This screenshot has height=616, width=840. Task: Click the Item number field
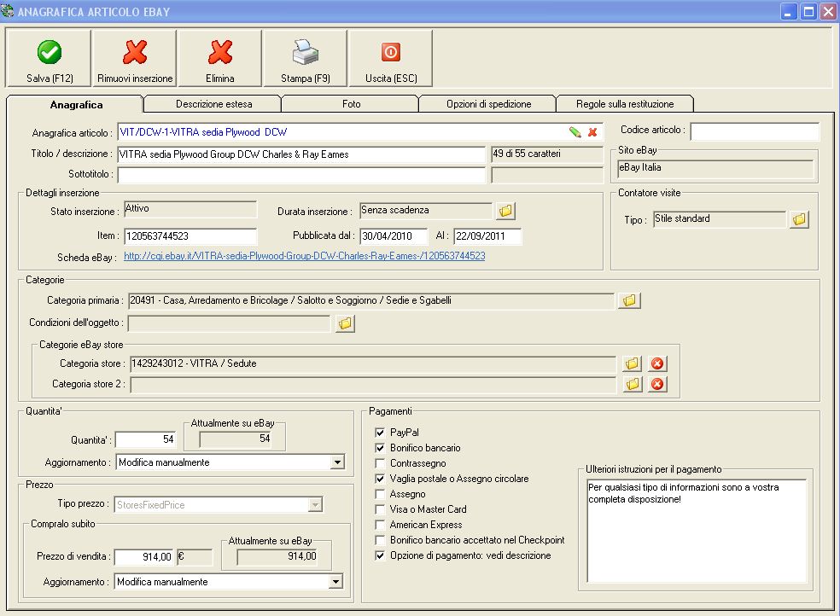click(x=190, y=236)
